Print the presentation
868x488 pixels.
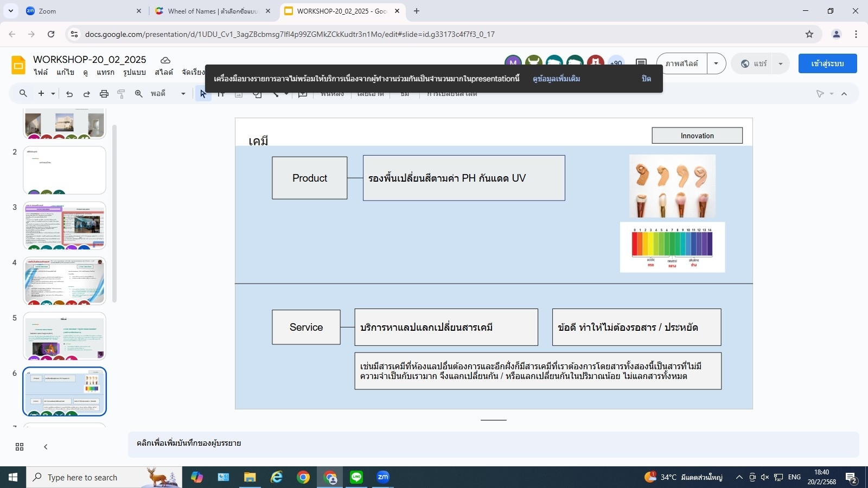point(104,94)
